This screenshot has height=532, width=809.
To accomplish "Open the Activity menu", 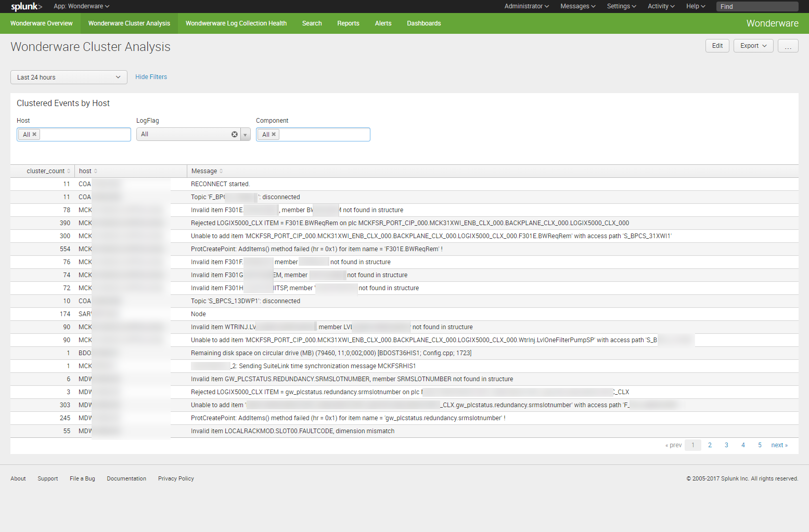I will [661, 6].
